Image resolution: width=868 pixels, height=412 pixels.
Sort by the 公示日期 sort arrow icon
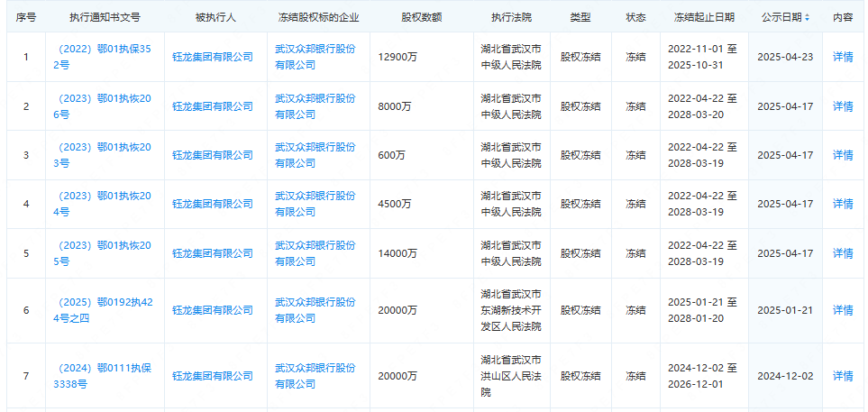[x=807, y=18]
